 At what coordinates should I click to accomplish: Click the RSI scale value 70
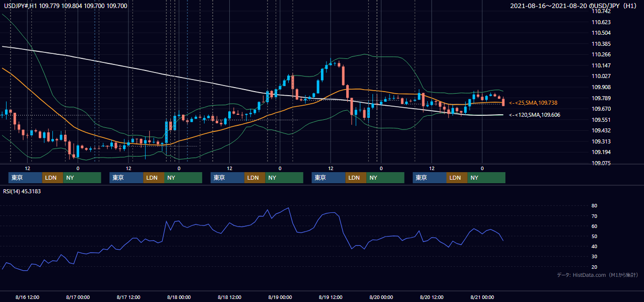tap(594, 216)
